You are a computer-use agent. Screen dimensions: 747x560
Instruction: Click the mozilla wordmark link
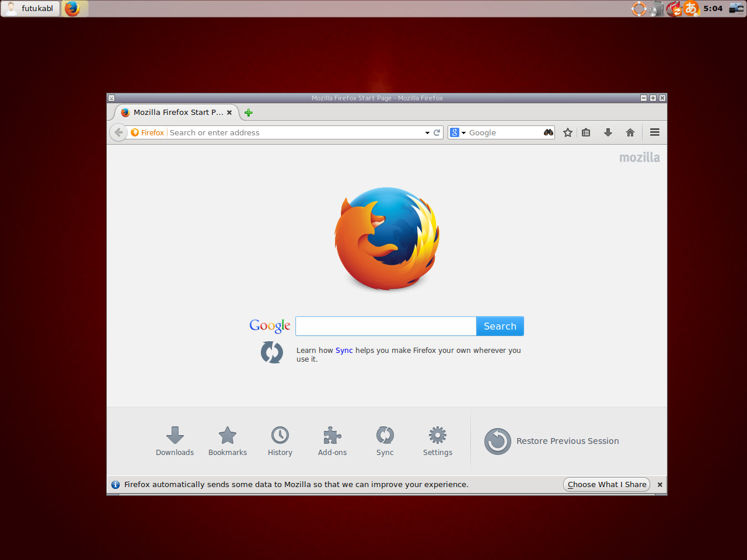click(x=640, y=157)
